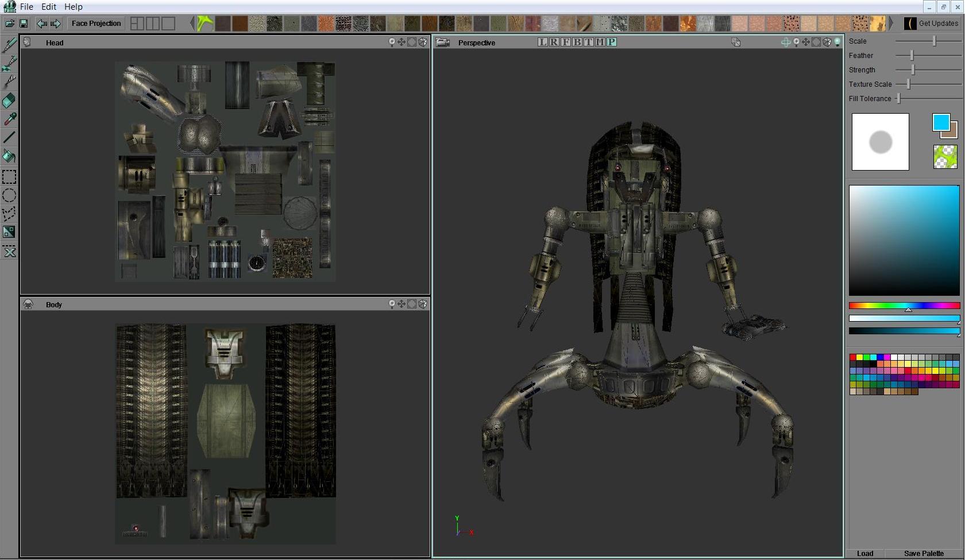Click the Load palette button
The height and width of the screenshot is (560, 965).
(865, 553)
